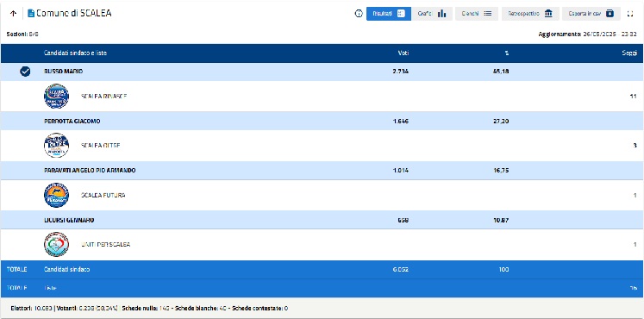Select candidate PERROTTA GIACOMO
644x319 pixels.
click(x=72, y=122)
